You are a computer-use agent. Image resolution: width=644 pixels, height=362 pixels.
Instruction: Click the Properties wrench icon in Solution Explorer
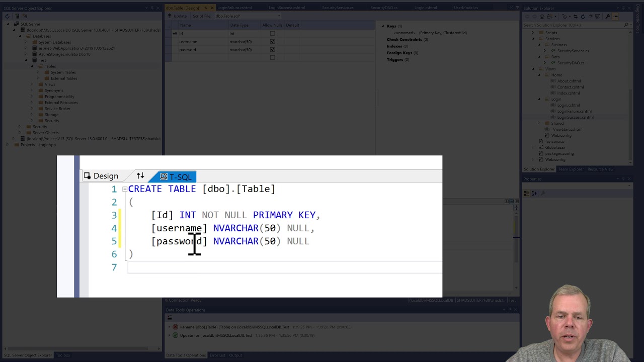point(608,17)
